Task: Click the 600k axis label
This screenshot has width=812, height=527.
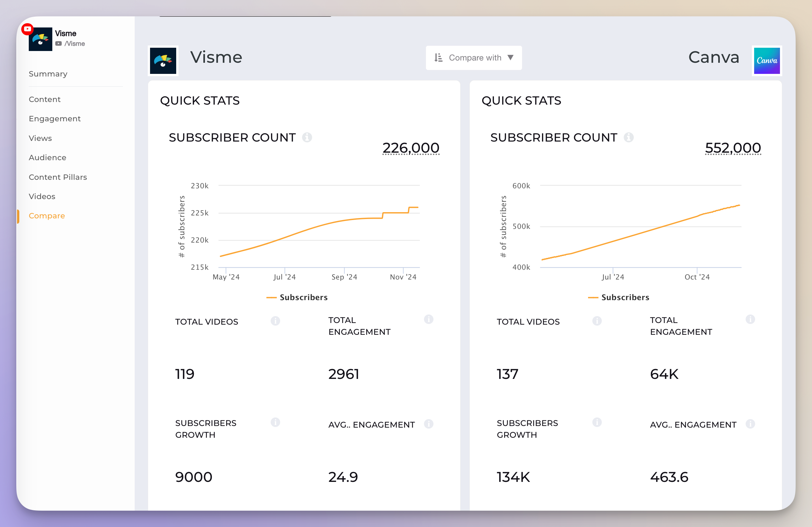Action: [521, 186]
